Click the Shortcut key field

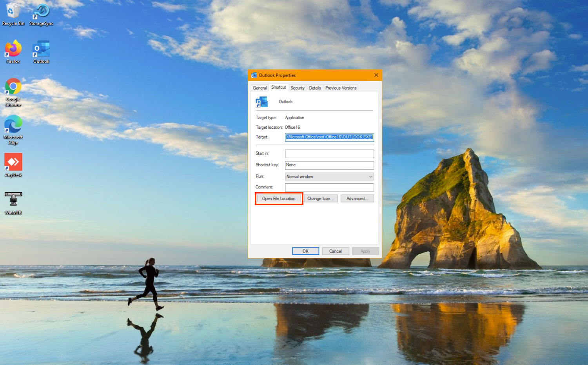tap(329, 165)
